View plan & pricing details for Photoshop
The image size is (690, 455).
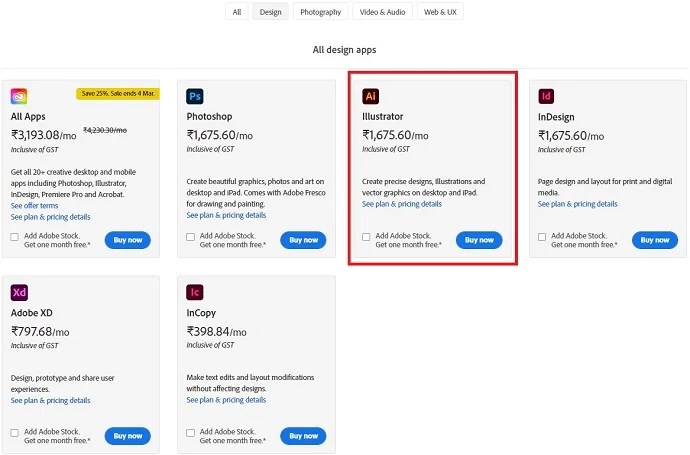coord(226,215)
